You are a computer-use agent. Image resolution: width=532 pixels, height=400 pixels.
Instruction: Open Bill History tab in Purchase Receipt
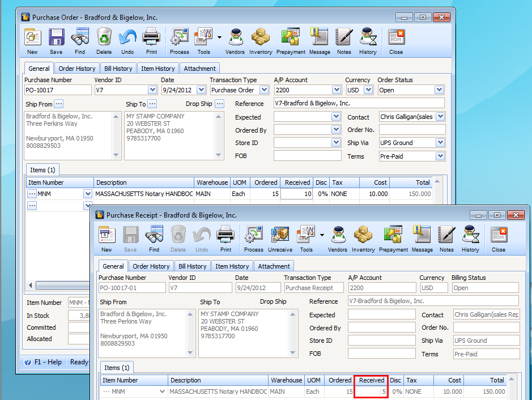(x=193, y=266)
